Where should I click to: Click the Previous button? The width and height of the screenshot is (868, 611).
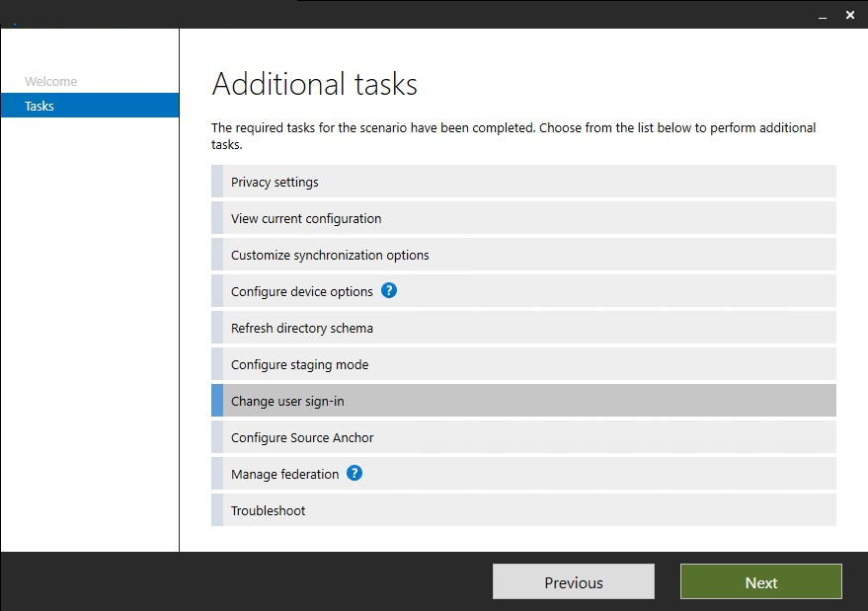point(574,581)
